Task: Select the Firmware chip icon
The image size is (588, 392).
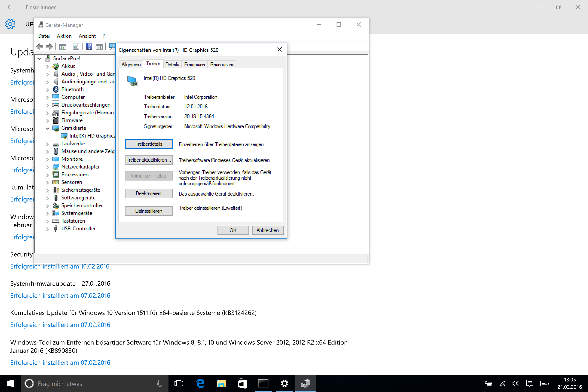Action: click(x=56, y=120)
